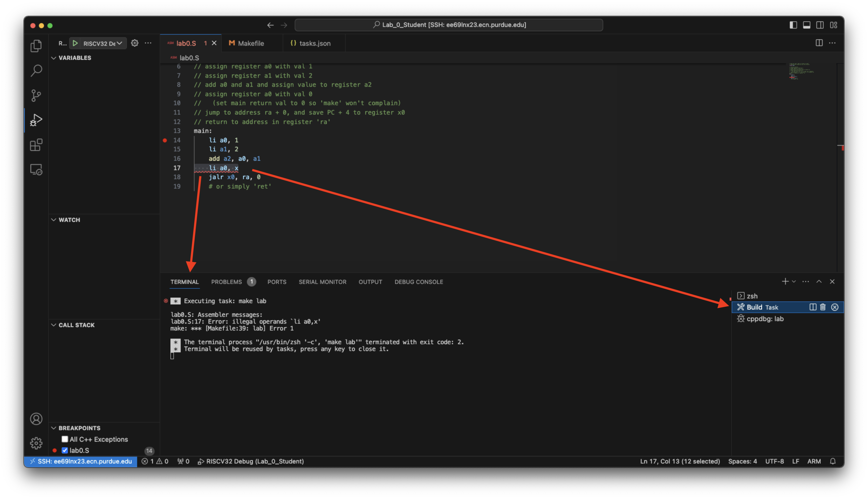868x499 pixels.
Task: Go back with navigation arrow
Action: [270, 25]
